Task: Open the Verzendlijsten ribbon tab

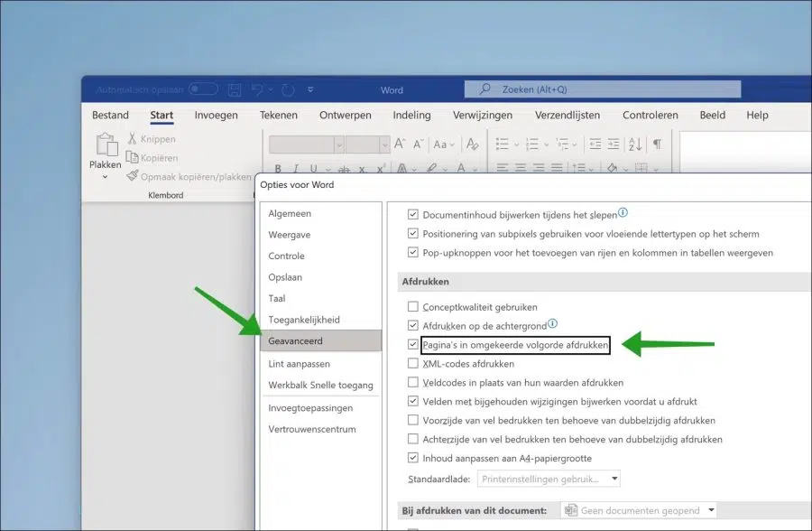Action: tap(567, 115)
